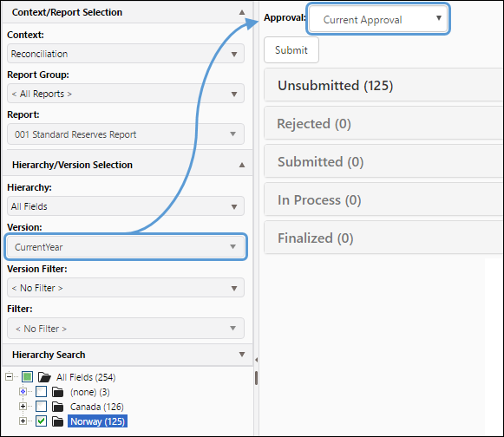Screen dimensions: 504x437
Task: Collapse the Hierarchy/Version Selection panel arrow
Action: pyautogui.click(x=242, y=165)
